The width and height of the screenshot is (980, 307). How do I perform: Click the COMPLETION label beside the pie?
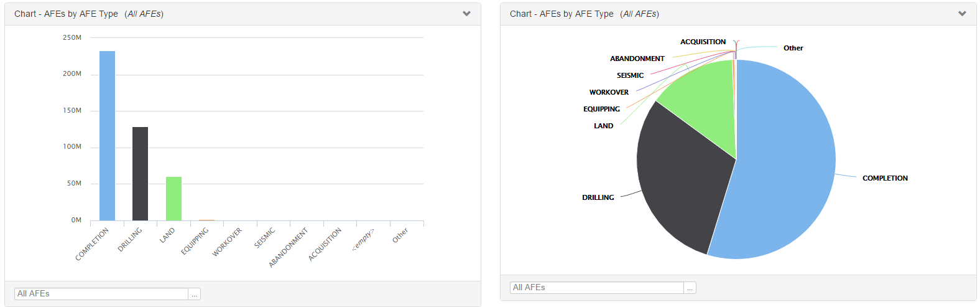pyautogui.click(x=885, y=178)
